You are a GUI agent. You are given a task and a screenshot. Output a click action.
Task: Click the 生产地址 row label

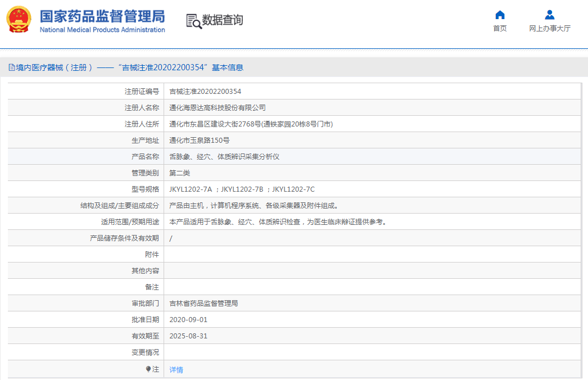[x=145, y=141]
